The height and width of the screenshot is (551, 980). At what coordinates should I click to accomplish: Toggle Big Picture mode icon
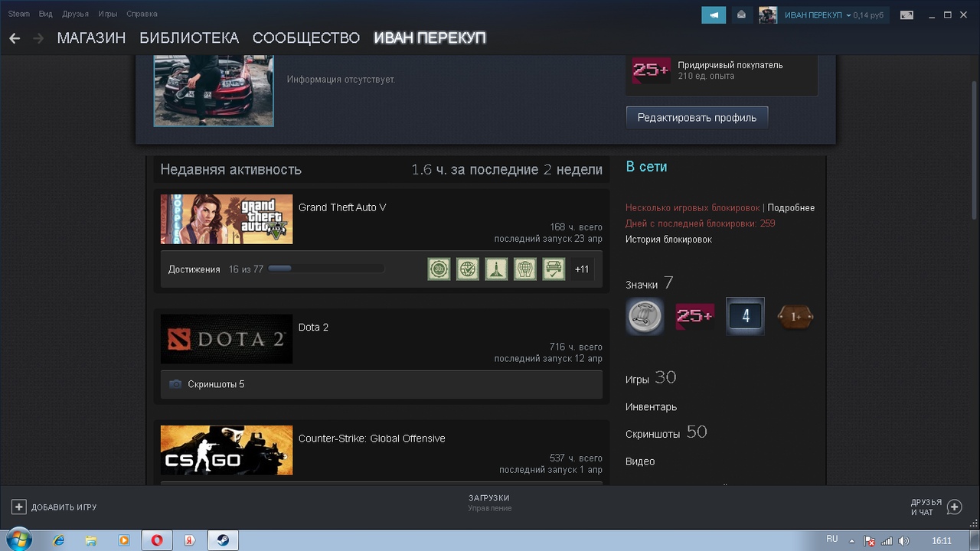point(906,15)
